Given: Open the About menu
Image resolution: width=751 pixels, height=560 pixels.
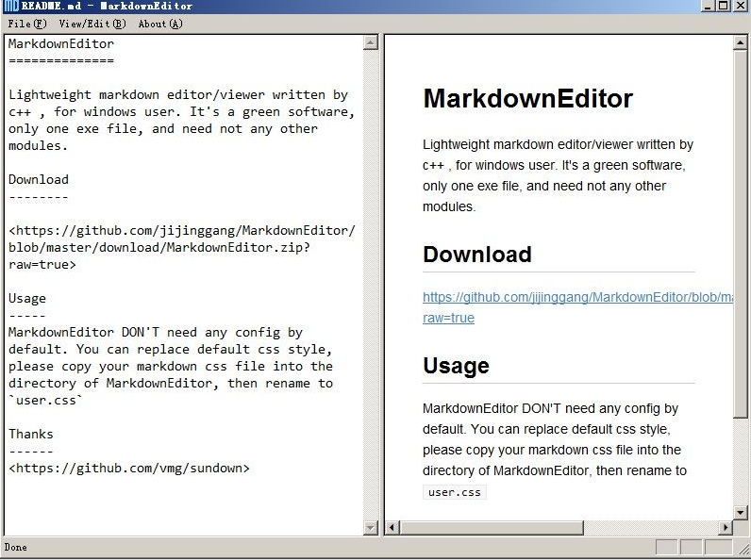Looking at the screenshot, I should point(160,24).
